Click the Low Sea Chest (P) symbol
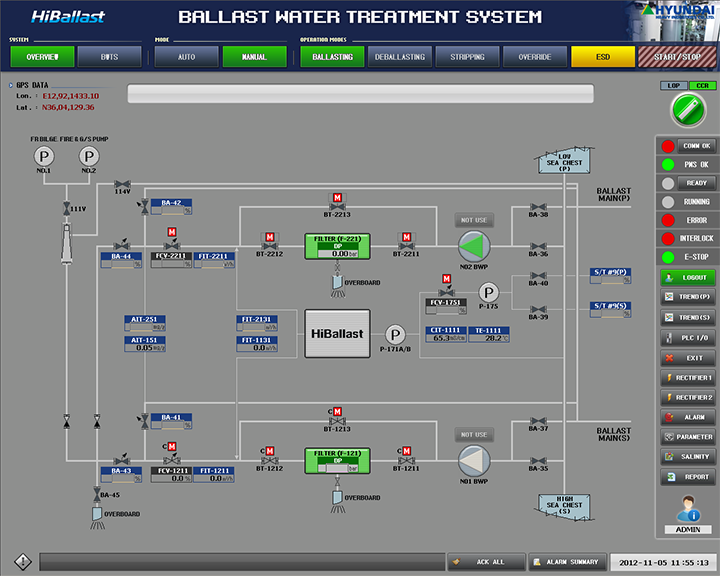Screen dimensions: 720x576 [x=564, y=161]
